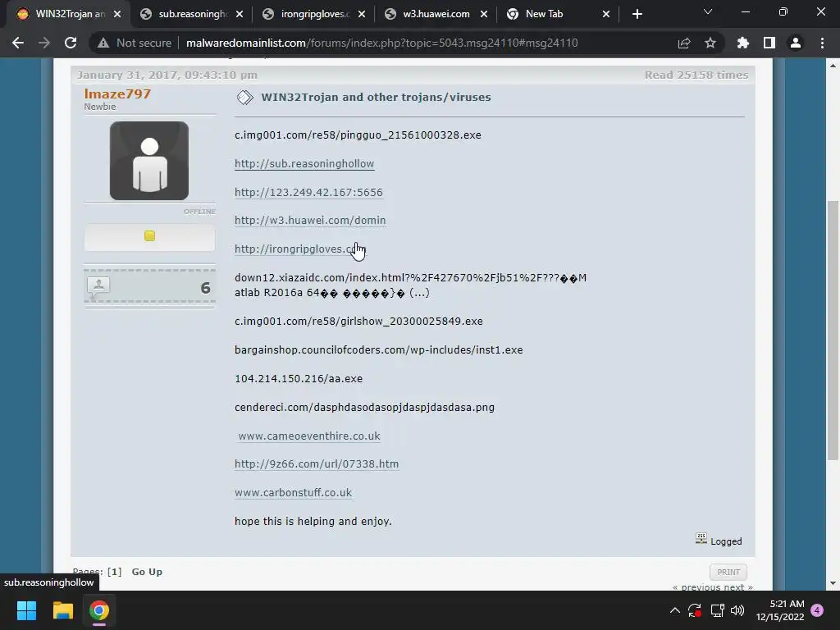Image resolution: width=840 pixels, height=630 pixels.
Task: Open the lmaze797 user profile link
Action: coord(117,94)
